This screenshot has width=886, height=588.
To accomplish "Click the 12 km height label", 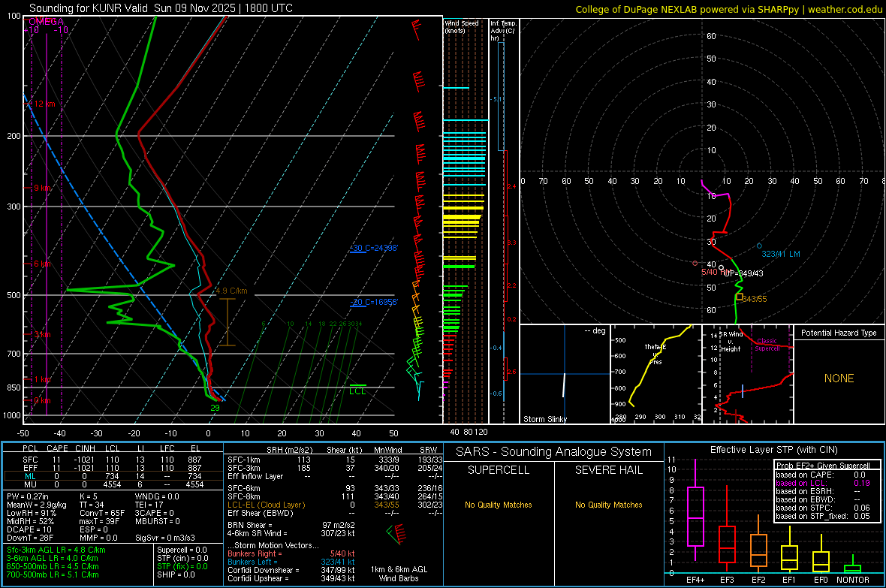I will click(44, 104).
